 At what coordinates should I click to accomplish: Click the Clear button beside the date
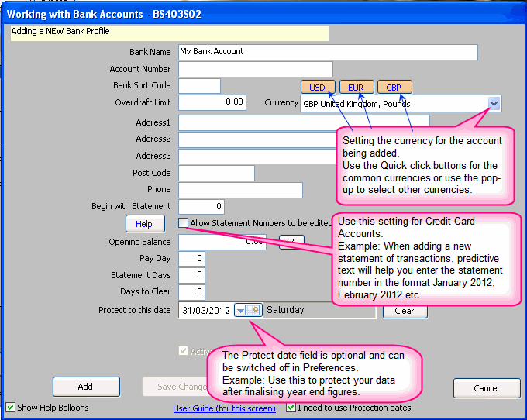pyautogui.click(x=405, y=311)
